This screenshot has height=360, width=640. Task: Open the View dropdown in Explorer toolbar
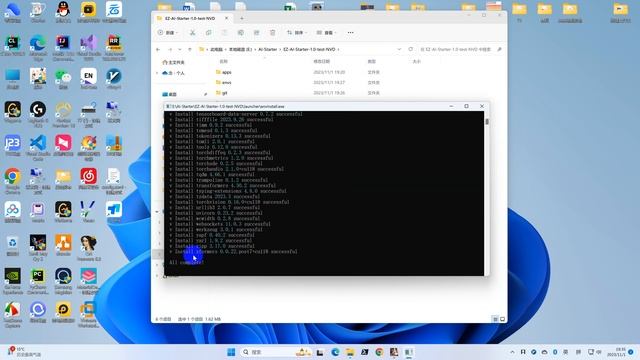point(326,33)
